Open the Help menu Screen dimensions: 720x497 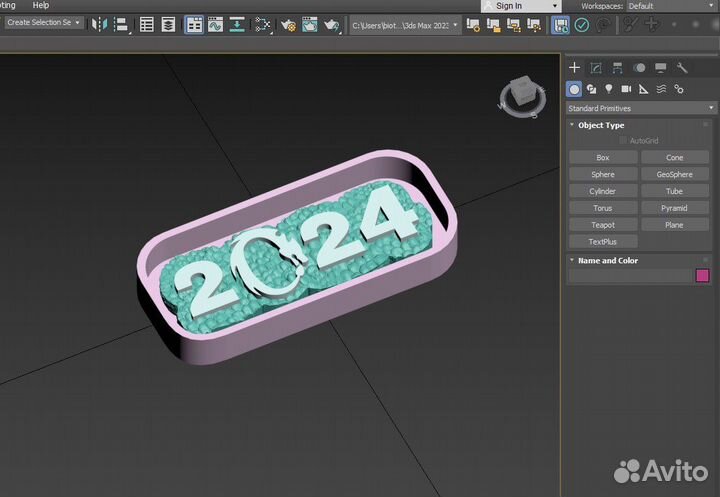40,5
